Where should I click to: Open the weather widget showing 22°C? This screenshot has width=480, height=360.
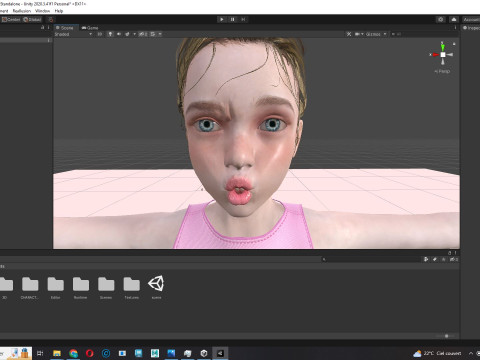point(437,353)
